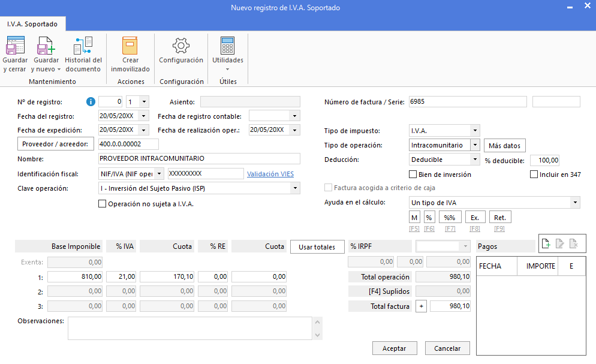Viewport: 596px width, 364px height.
Task: Open the Utilidades calculator icon
Action: tap(228, 46)
